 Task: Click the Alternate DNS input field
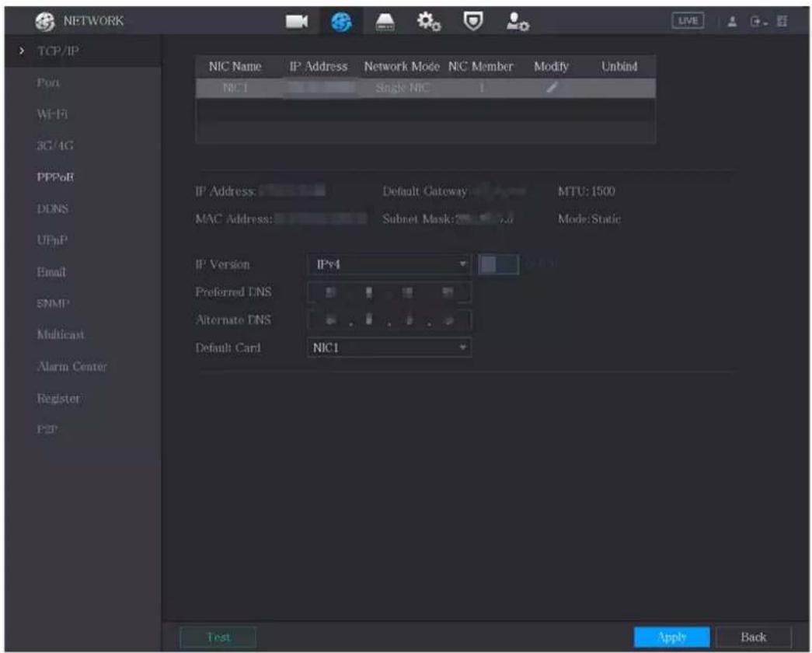(389, 320)
